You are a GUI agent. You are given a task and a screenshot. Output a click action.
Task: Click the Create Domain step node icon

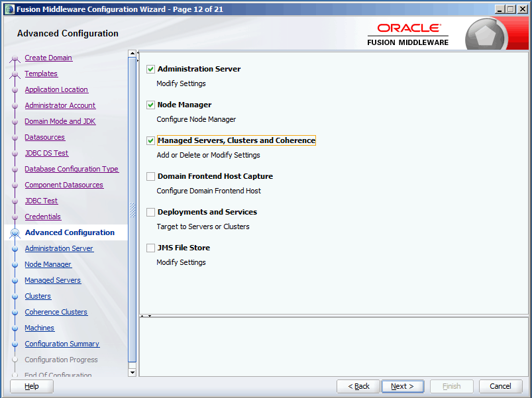(x=15, y=59)
